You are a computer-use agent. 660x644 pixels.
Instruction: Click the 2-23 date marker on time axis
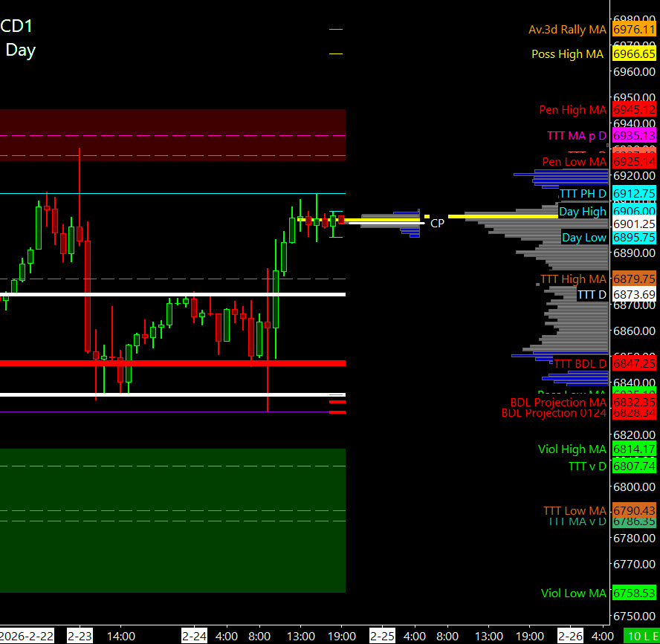(80, 637)
